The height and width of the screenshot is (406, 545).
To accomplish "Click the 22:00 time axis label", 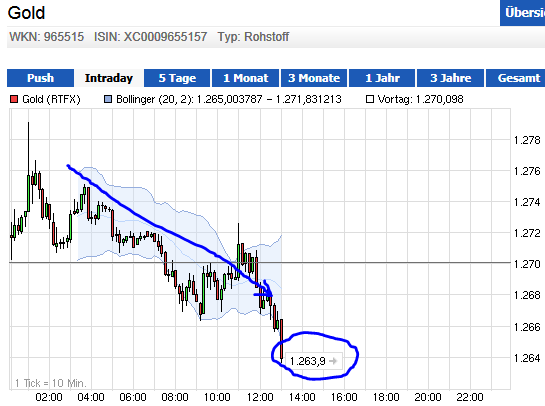I will (x=470, y=397).
